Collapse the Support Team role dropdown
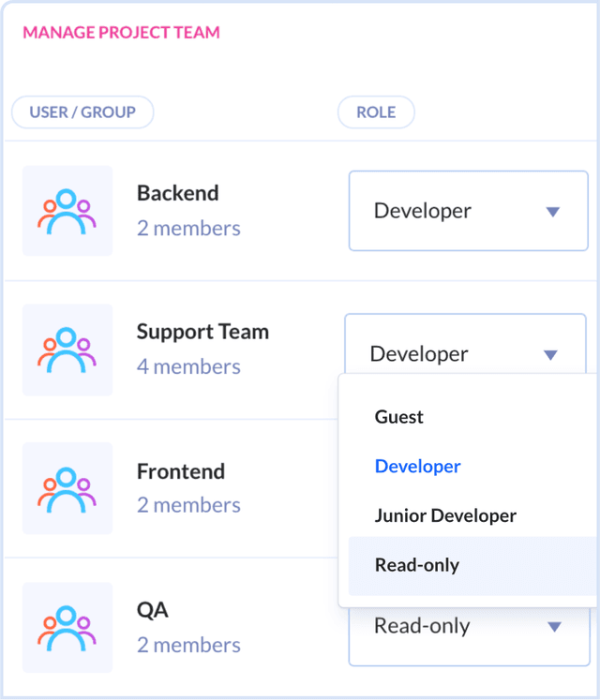Viewport: 600px width, 700px height. coord(464,353)
